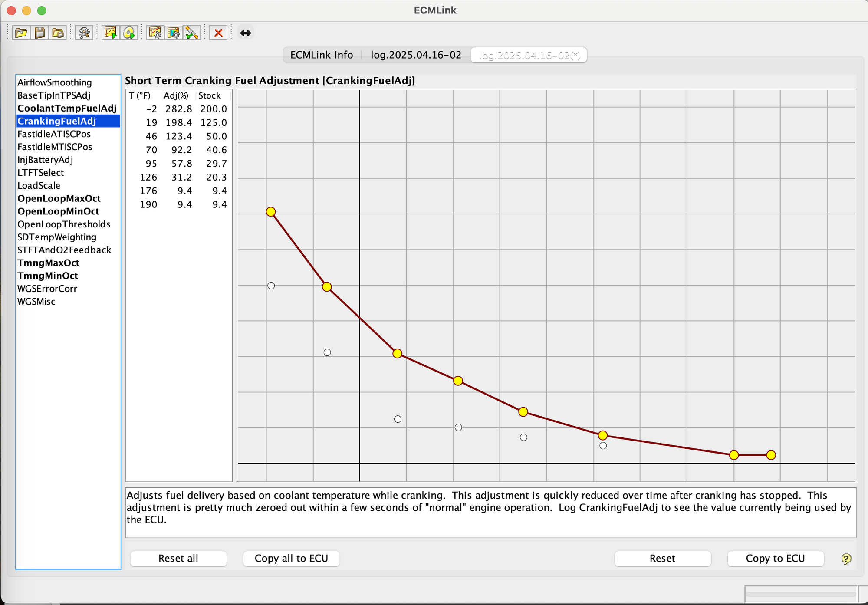Click the folder with disk save-as icon

click(58, 33)
